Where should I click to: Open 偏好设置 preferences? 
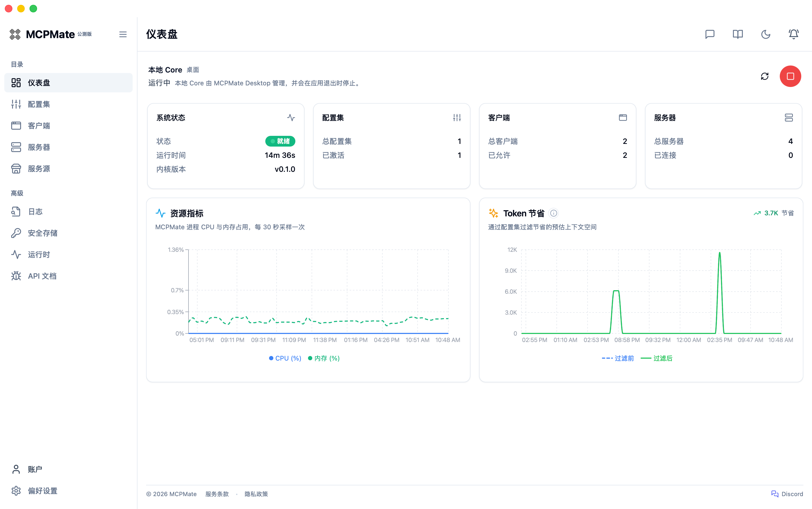coord(68,491)
